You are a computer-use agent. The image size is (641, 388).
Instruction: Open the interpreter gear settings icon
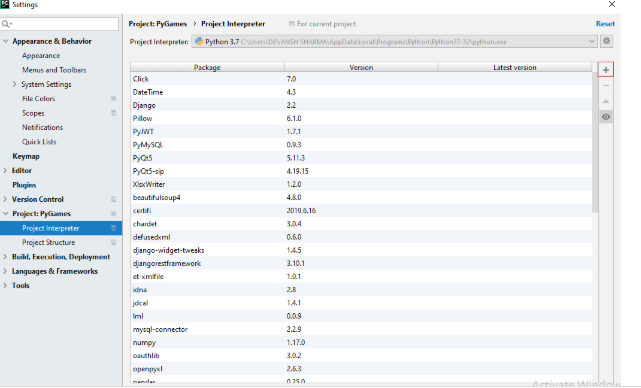pyautogui.click(x=607, y=41)
